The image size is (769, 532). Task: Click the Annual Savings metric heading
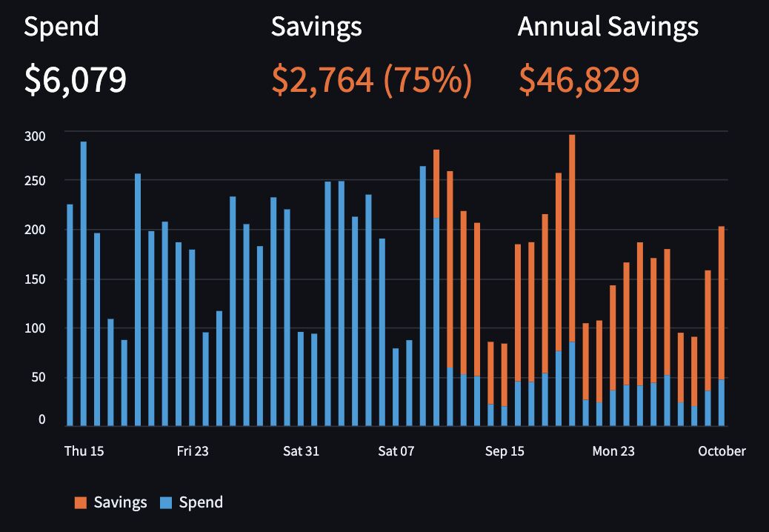608,26
